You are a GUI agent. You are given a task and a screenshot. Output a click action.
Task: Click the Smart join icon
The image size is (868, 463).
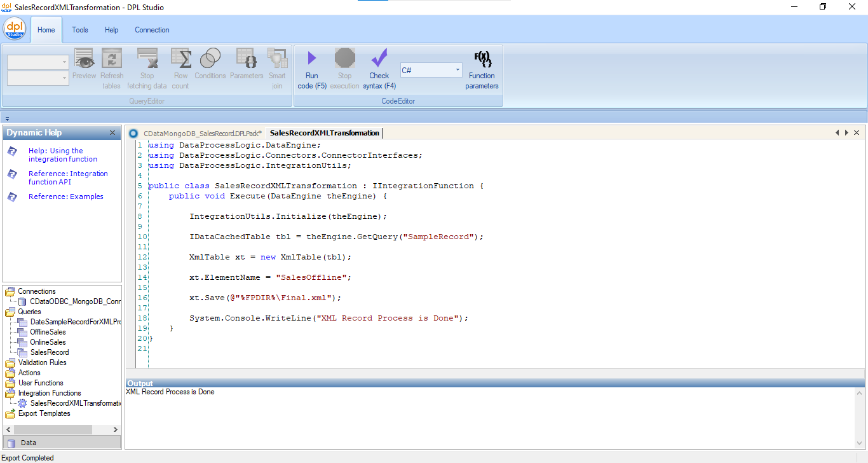pos(277,59)
